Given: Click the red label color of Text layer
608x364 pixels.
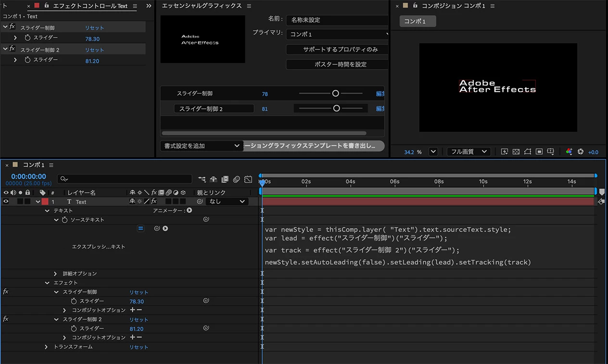Looking at the screenshot, I should (x=45, y=201).
